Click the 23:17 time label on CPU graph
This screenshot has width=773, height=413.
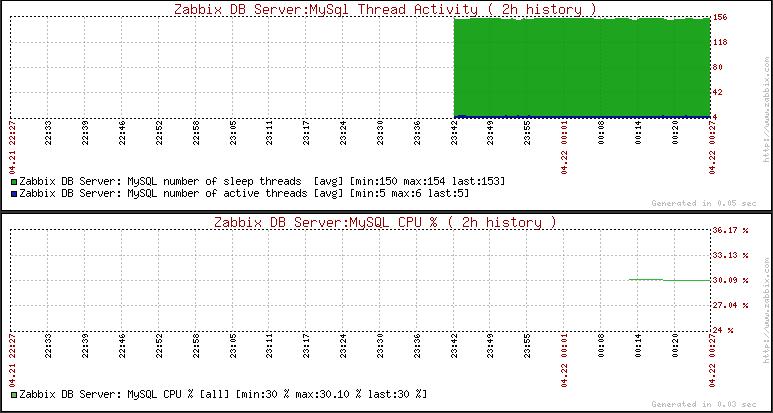(x=306, y=345)
